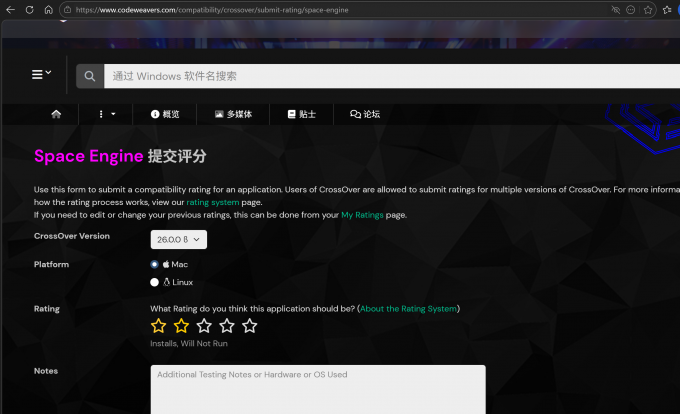Image resolution: width=680 pixels, height=414 pixels.
Task: Open the hamburger site menu
Action: [x=42, y=75]
